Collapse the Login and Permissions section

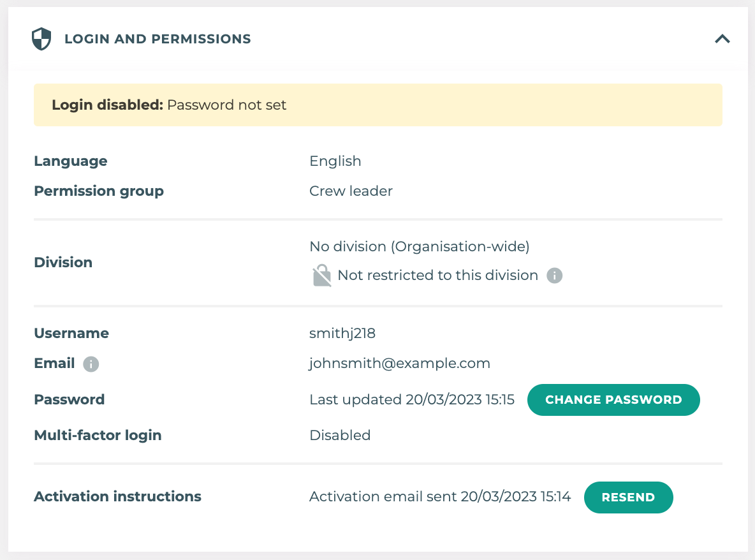(x=722, y=38)
